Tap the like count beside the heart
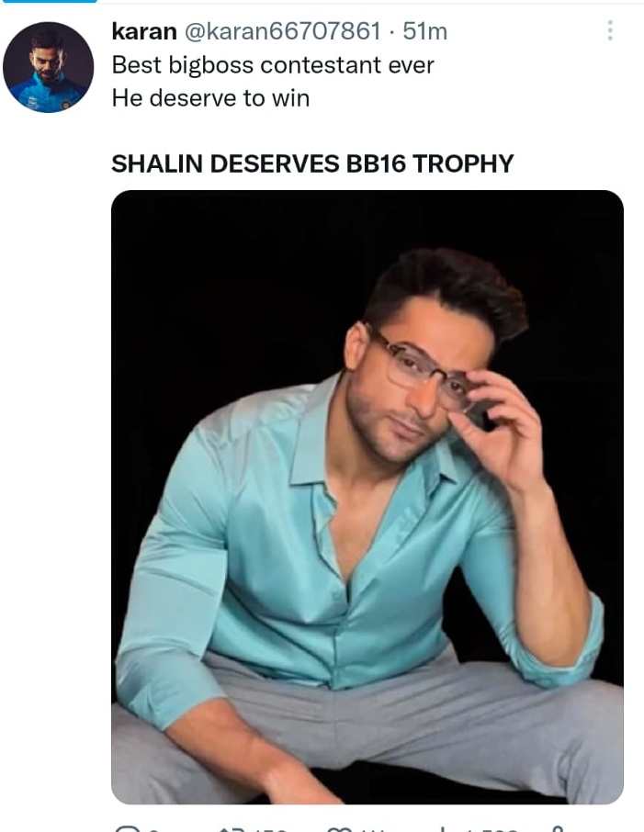The height and width of the screenshot is (832, 644). (x=369, y=829)
